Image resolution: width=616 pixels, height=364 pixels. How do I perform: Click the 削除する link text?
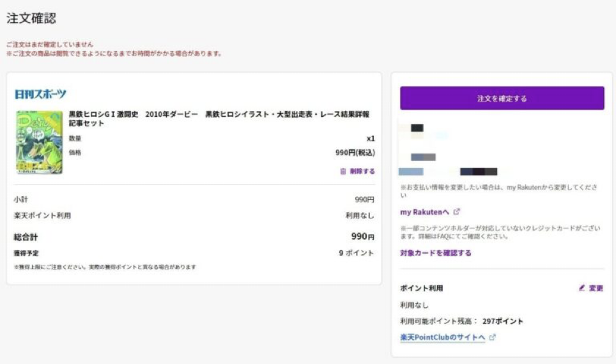[x=362, y=171]
